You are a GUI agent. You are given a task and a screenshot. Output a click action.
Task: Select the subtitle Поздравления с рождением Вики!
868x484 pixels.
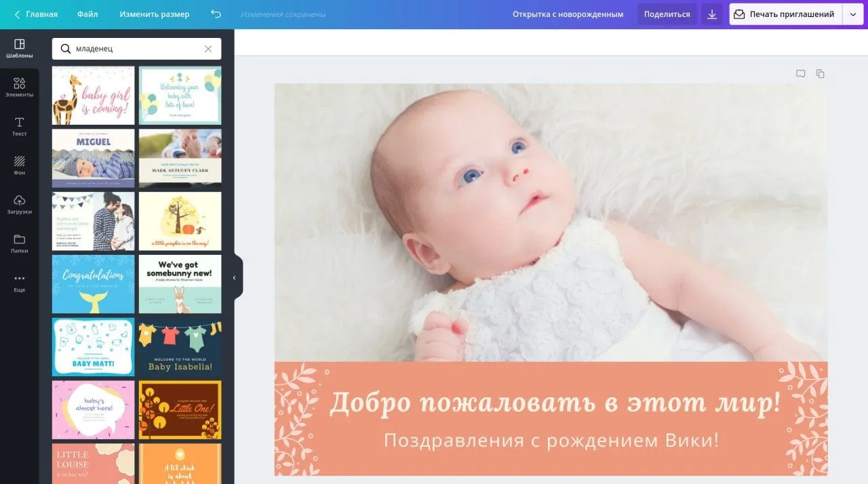pyautogui.click(x=551, y=441)
